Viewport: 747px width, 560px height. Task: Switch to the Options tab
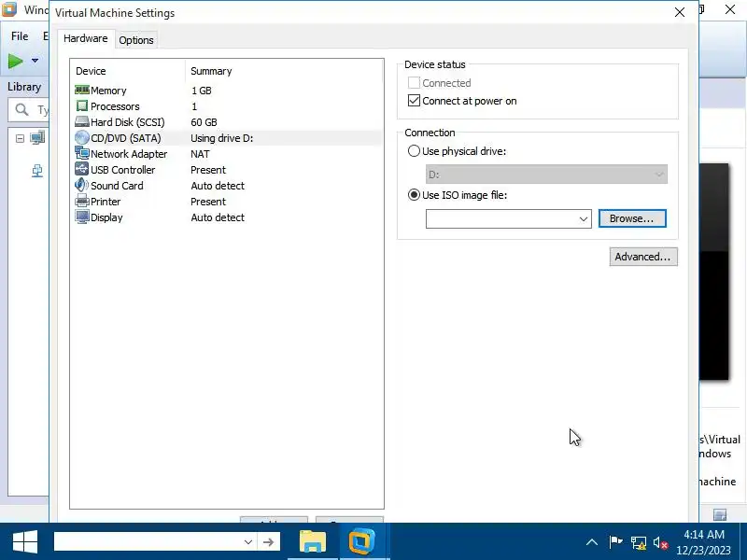tap(136, 40)
